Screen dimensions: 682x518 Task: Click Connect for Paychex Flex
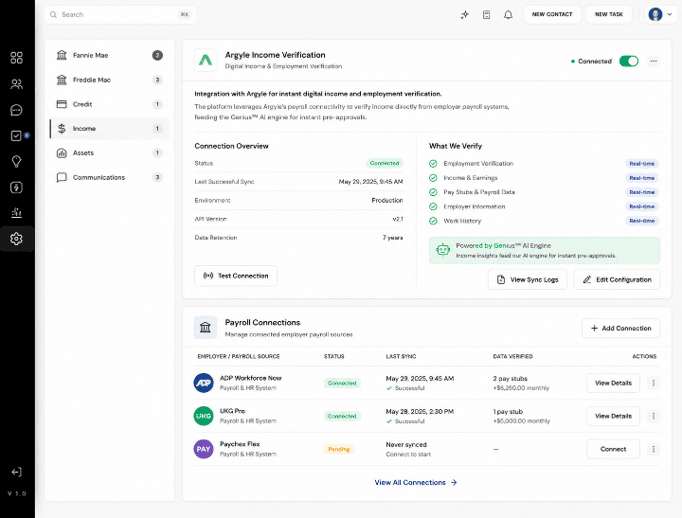point(613,449)
